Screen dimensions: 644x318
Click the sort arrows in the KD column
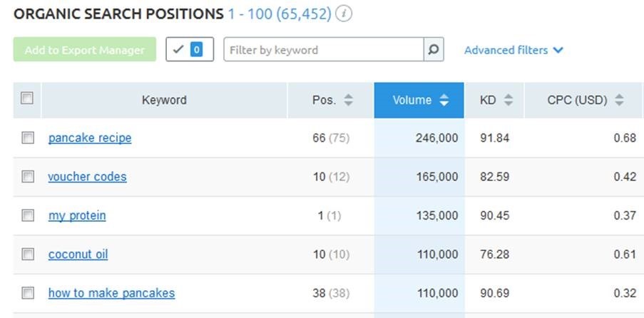(508, 101)
